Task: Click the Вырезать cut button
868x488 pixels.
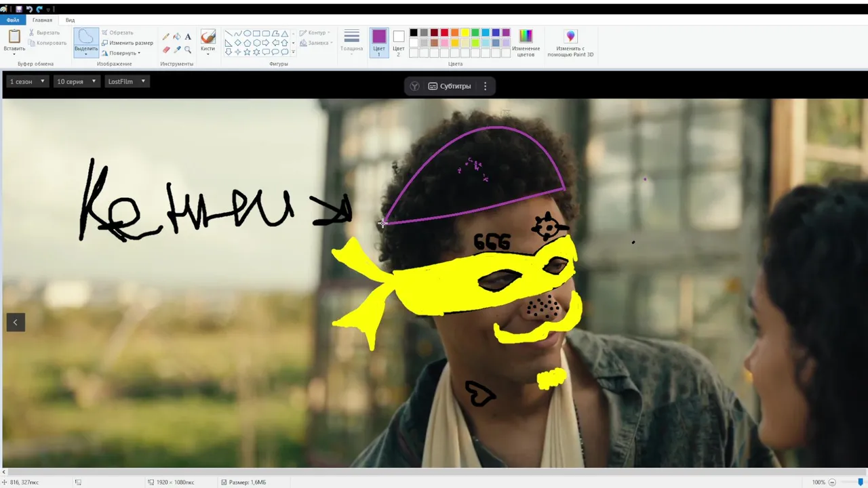Action: point(45,33)
